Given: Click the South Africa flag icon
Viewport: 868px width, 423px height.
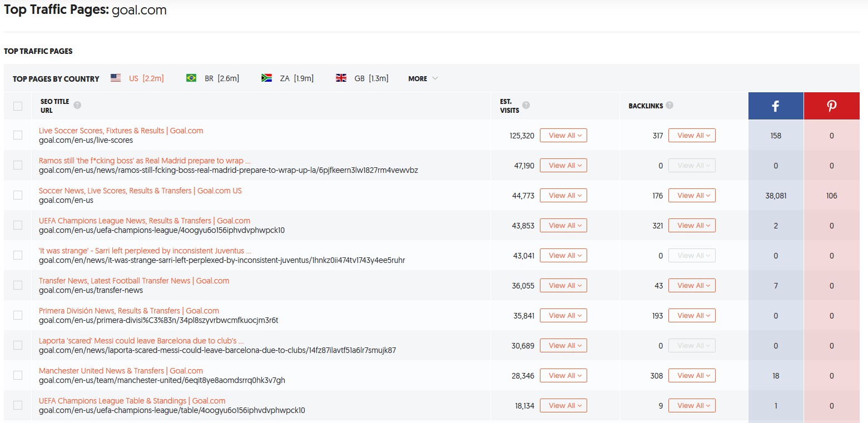Looking at the screenshot, I should [x=266, y=78].
